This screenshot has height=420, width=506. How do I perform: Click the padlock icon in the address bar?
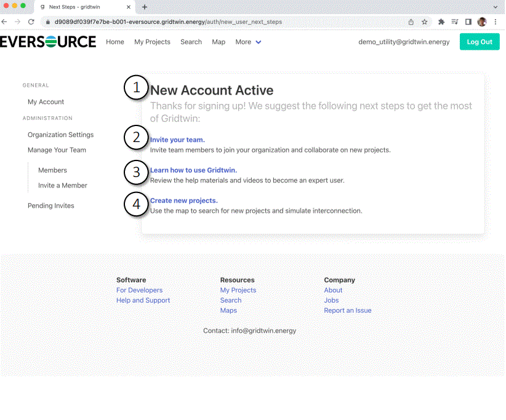click(47, 20)
